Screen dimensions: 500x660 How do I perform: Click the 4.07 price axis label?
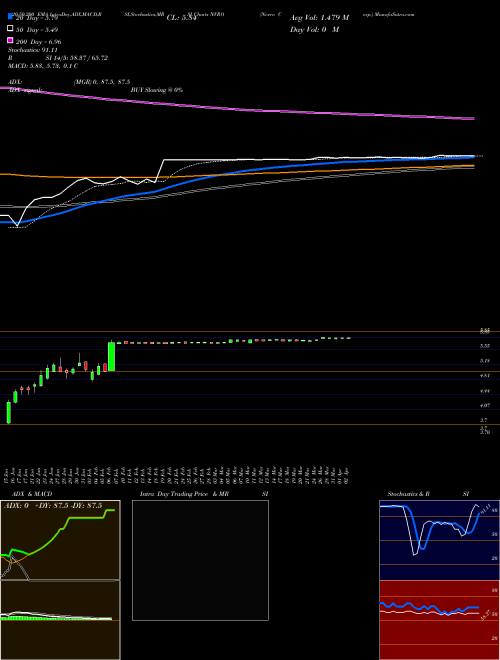(484, 405)
